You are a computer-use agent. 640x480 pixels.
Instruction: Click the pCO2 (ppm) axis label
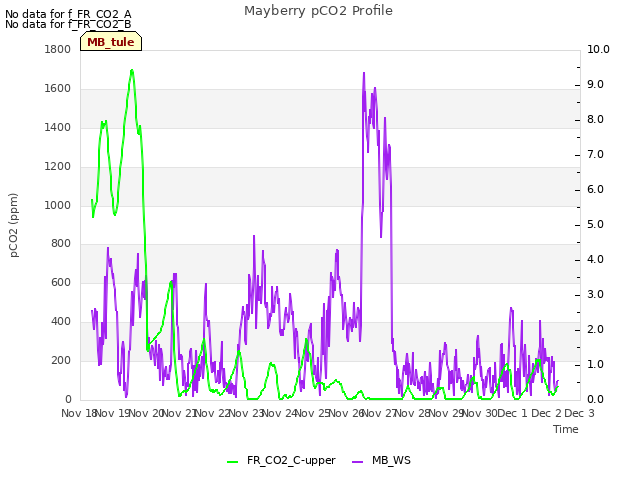(13, 225)
